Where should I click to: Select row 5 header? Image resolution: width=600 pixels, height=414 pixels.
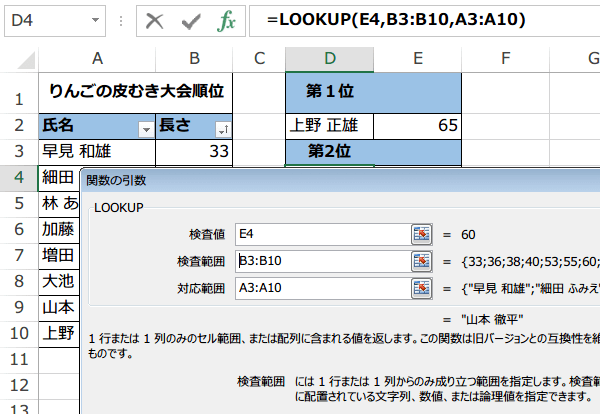19,204
